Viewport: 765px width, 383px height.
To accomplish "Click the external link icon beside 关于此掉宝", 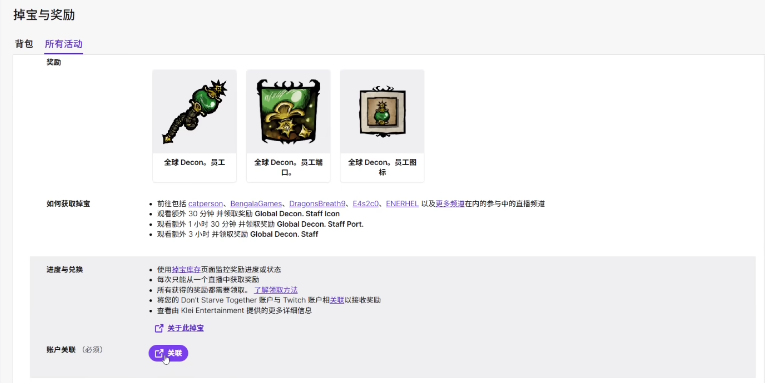I will [159, 328].
